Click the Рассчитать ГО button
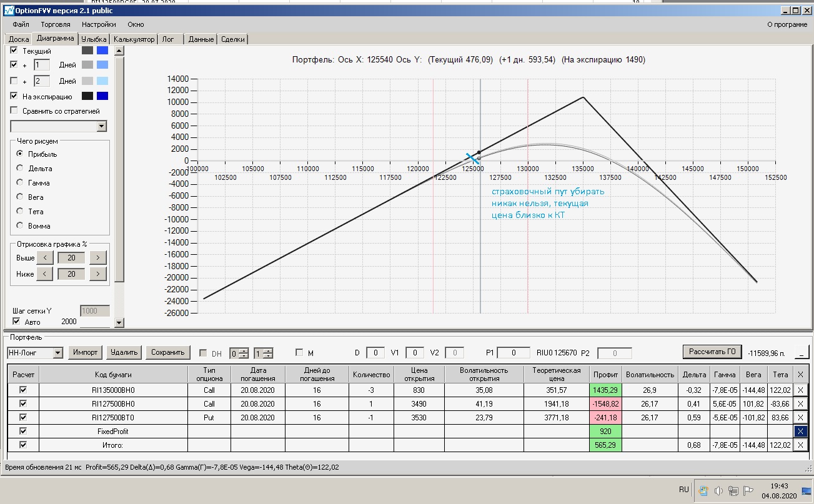 [712, 352]
